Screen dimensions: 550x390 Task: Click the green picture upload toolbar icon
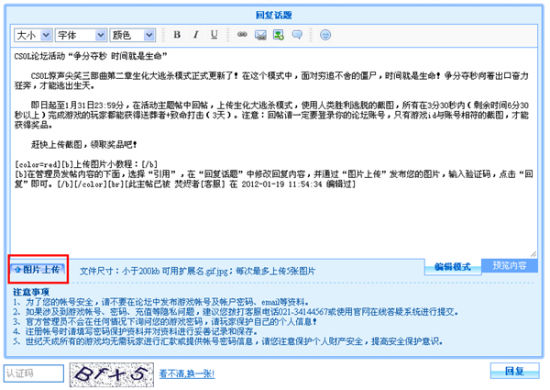[279, 35]
